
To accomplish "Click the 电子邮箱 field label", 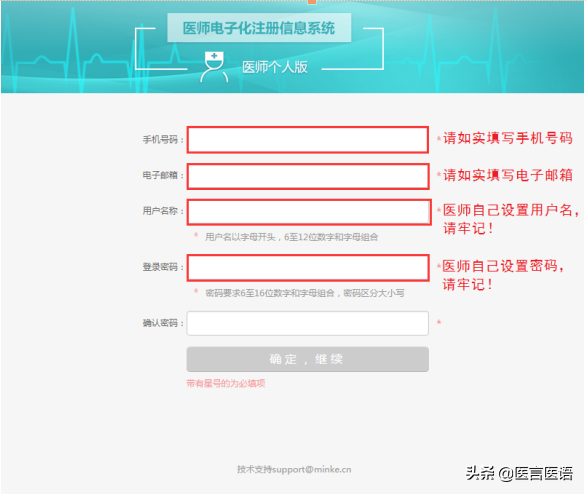I will 163,175.
